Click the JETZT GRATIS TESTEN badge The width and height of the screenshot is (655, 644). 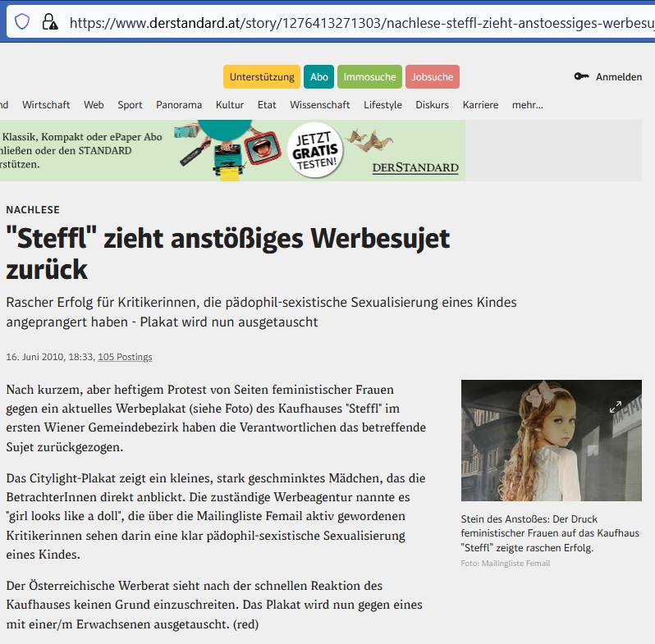[316, 148]
